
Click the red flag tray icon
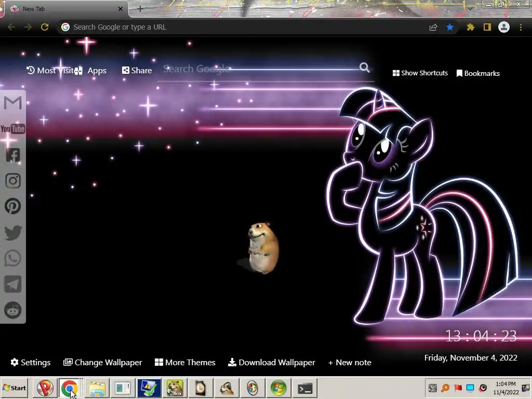(458, 388)
